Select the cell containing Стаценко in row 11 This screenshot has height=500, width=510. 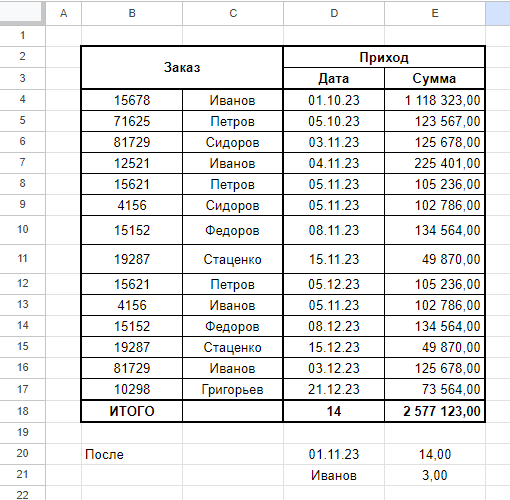(x=233, y=259)
